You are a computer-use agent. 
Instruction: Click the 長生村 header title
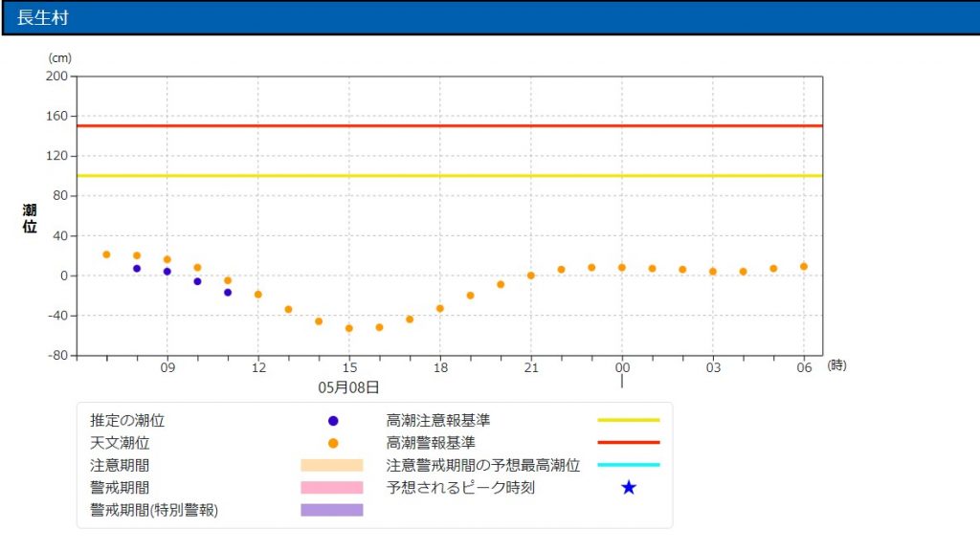tap(42, 17)
